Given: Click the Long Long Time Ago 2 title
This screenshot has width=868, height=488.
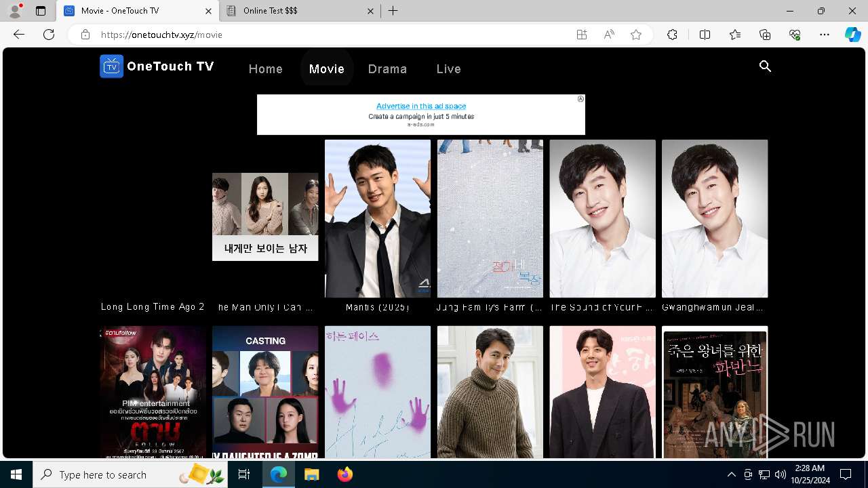Looking at the screenshot, I should pyautogui.click(x=153, y=307).
